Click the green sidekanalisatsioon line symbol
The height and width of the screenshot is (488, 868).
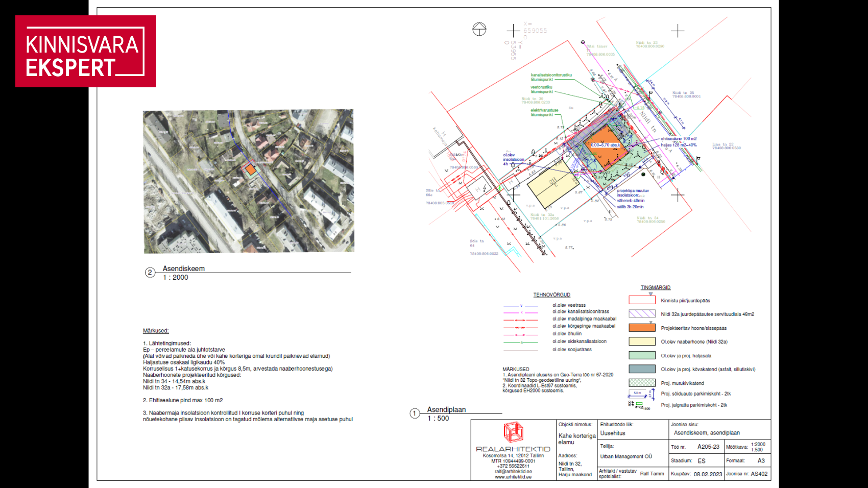pos(520,342)
